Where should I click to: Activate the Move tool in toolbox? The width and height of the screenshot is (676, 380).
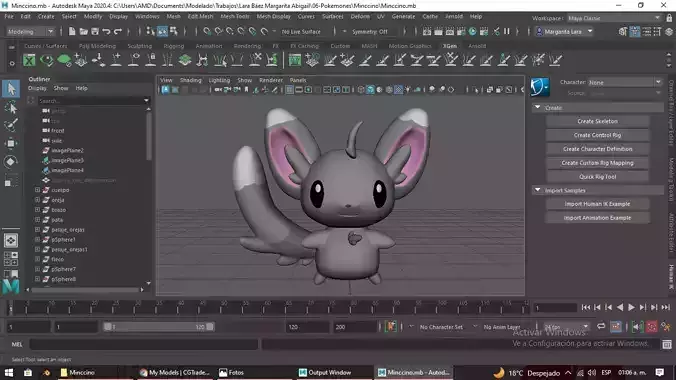click(11, 143)
